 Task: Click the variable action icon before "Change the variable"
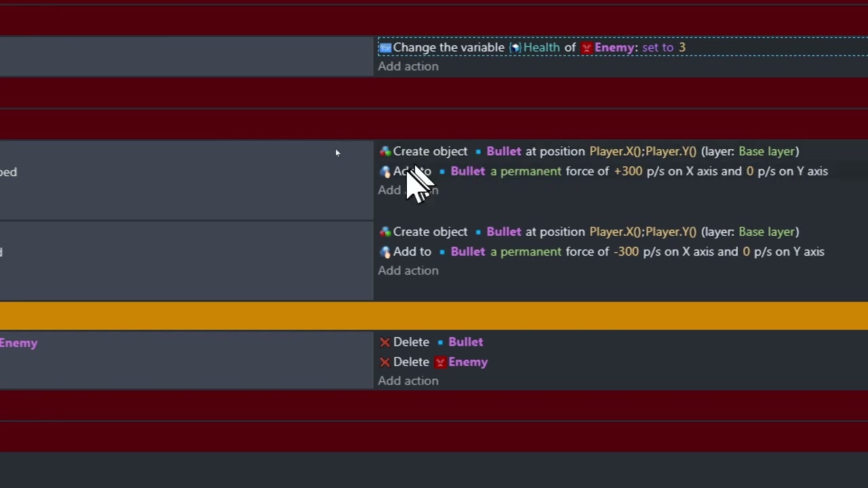[385, 47]
